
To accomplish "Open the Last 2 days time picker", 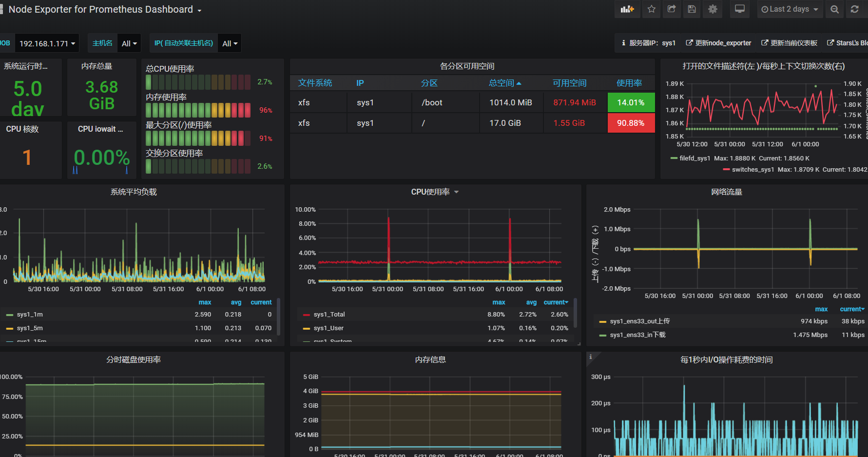I will click(790, 9).
